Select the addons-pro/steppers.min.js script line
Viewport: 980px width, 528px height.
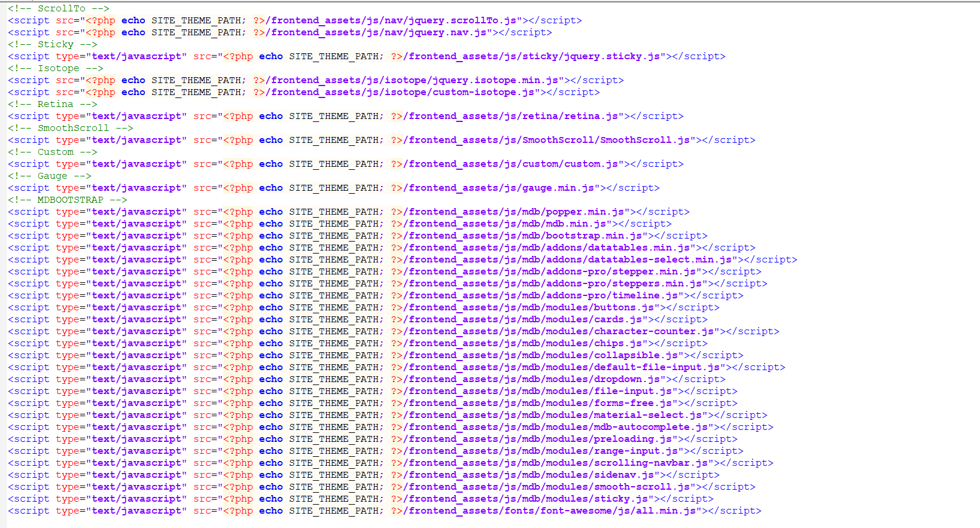388,283
